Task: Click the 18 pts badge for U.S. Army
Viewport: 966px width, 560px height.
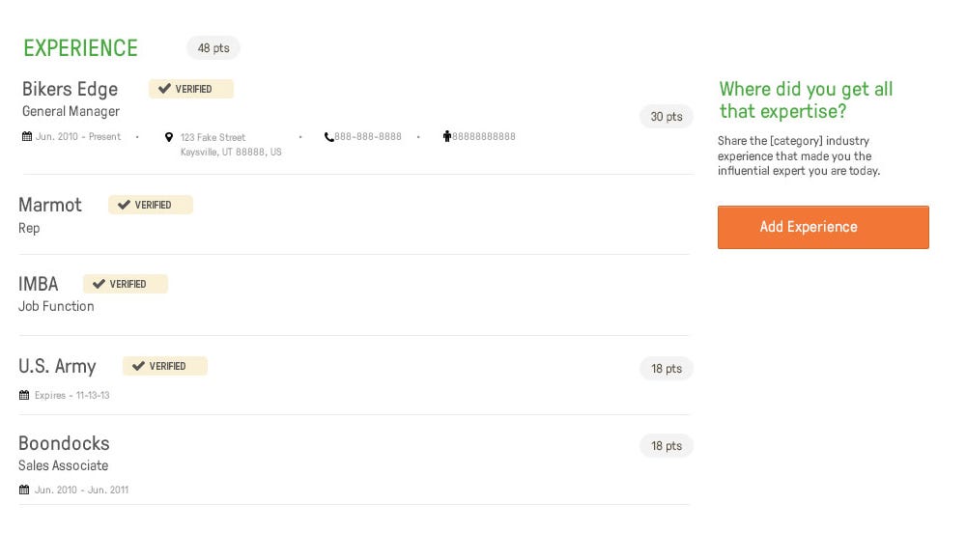Action: pyautogui.click(x=667, y=369)
